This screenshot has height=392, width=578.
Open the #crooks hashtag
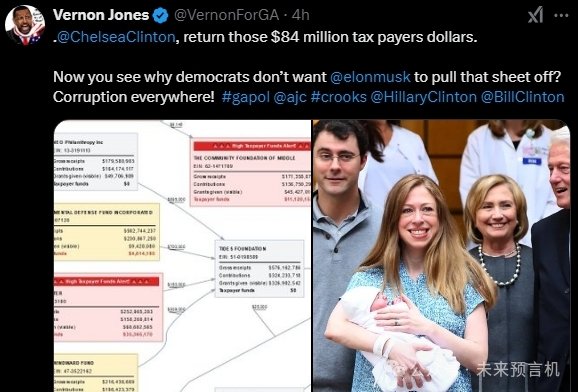click(x=339, y=97)
